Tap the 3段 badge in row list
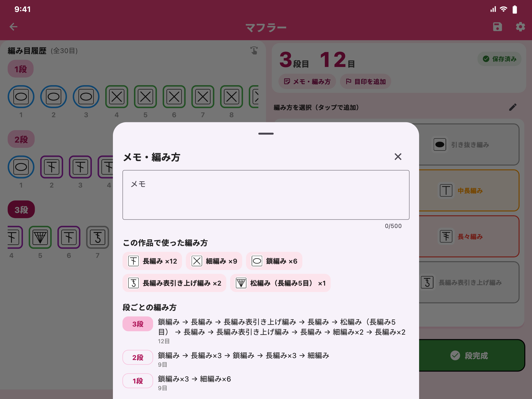The image size is (532, 399). [x=138, y=324]
